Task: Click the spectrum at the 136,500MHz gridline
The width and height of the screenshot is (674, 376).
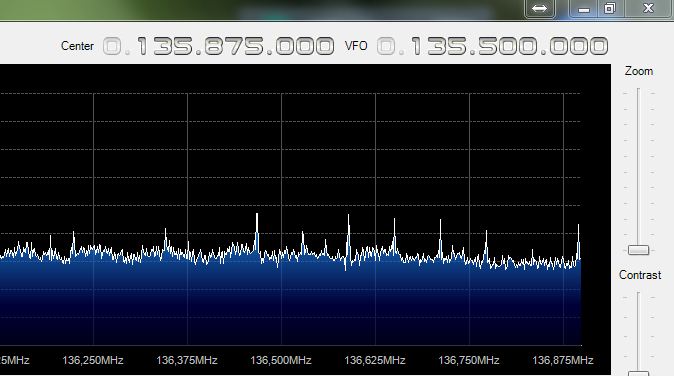Action: [x=281, y=219]
